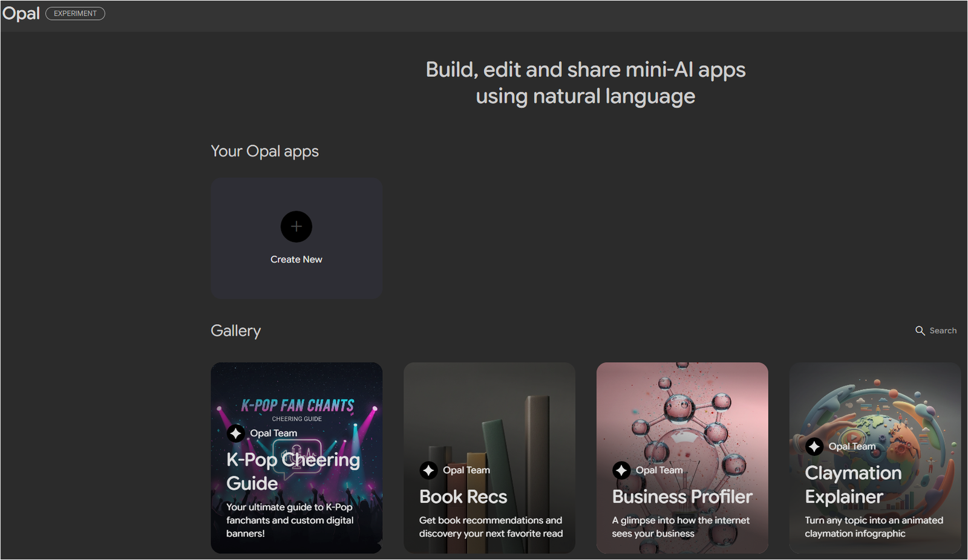Viewport: 968px width, 560px height.
Task: Click 'Opal Team' text on K-Pop card
Action: 273,433
